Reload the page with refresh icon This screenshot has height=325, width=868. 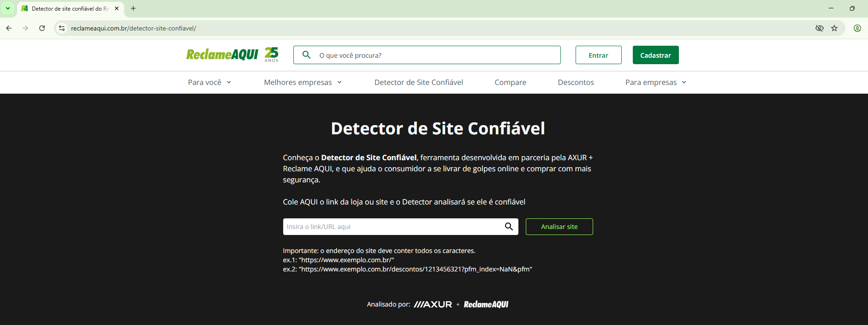pos(42,28)
